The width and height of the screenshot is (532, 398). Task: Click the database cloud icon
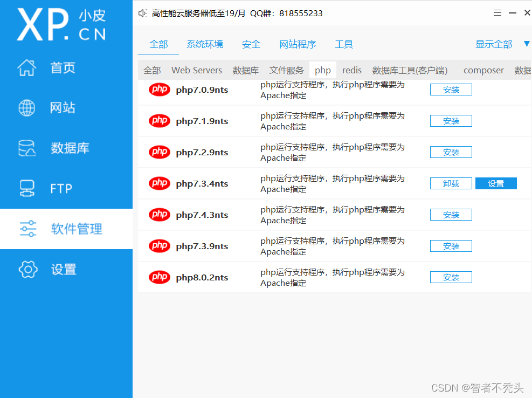pyautogui.click(x=27, y=148)
